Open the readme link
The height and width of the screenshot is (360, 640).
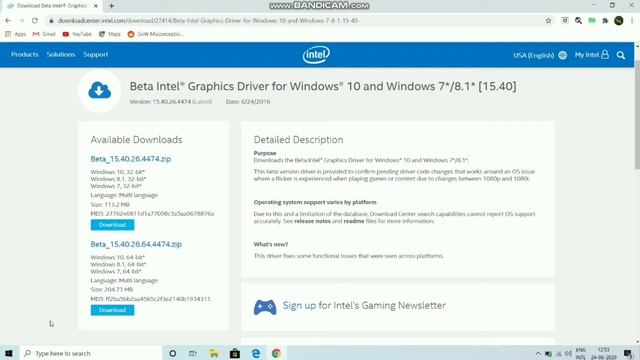(353, 221)
